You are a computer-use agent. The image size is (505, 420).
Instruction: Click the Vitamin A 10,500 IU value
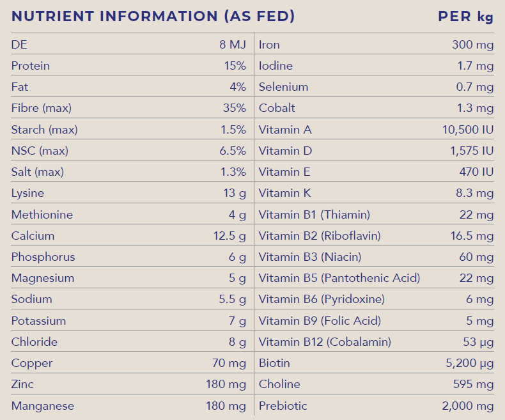468,130
